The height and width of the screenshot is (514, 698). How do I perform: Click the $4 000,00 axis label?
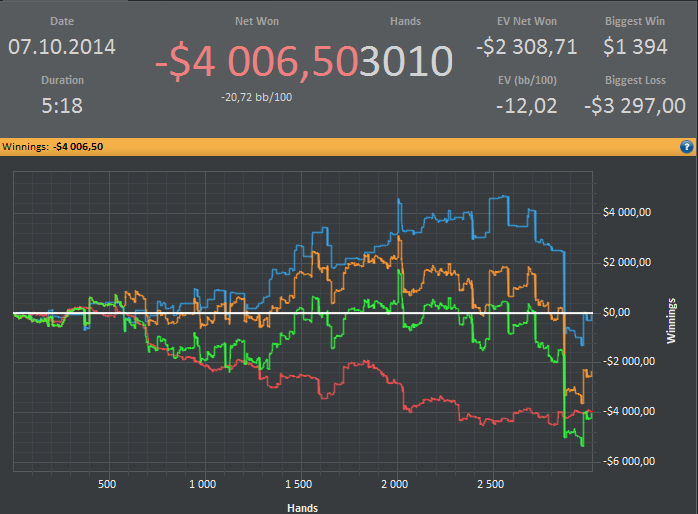tap(627, 212)
